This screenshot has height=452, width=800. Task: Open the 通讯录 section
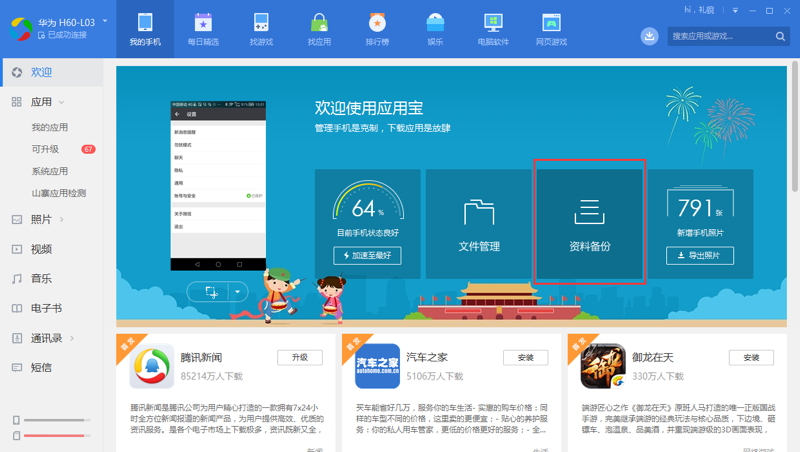pos(46,338)
